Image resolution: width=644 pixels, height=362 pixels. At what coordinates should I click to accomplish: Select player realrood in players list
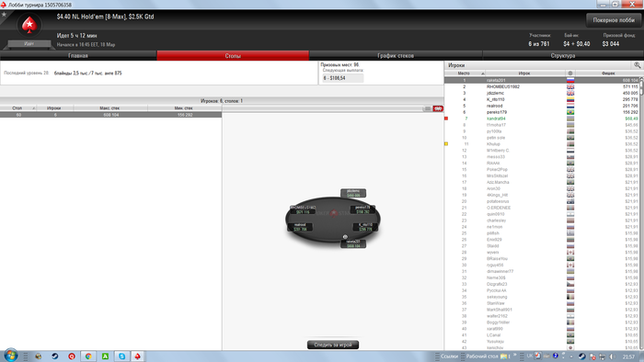point(541,106)
